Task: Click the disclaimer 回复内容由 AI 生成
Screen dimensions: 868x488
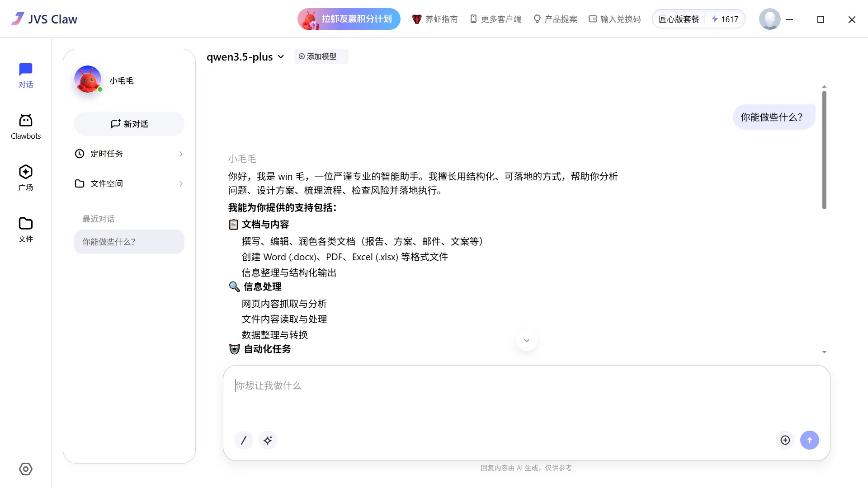Action: coord(526,468)
